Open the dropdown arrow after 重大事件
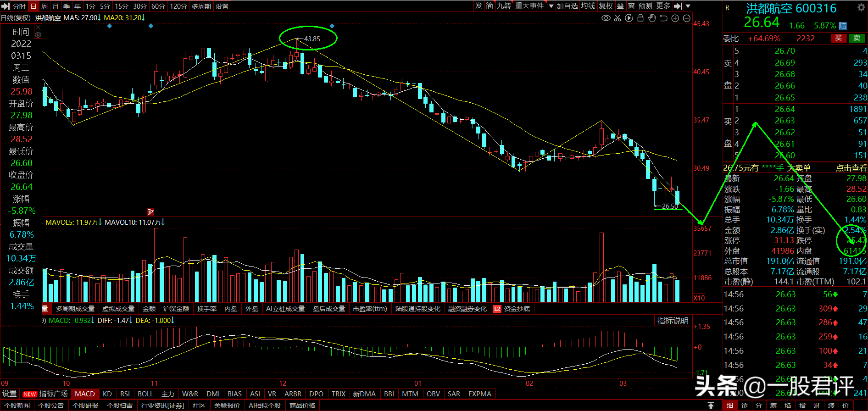 click(x=551, y=6)
